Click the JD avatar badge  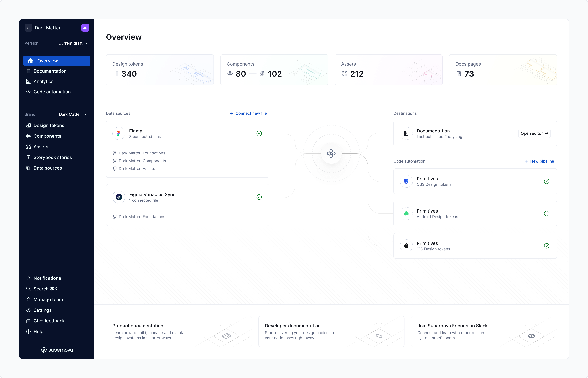85,28
